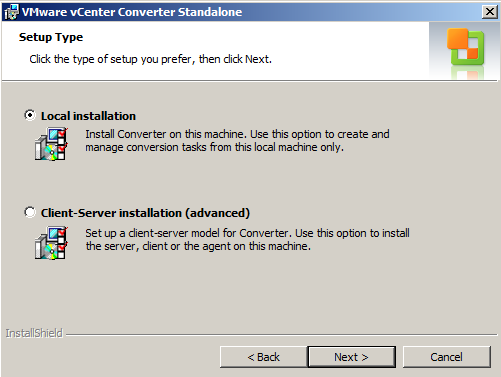
Task: Click the InstallShield label
Action: [34, 333]
